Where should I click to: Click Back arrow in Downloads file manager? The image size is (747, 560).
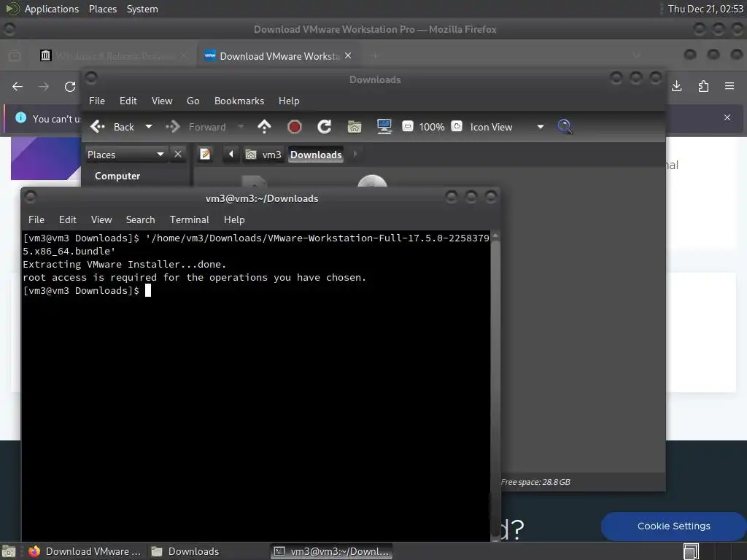tap(112, 127)
